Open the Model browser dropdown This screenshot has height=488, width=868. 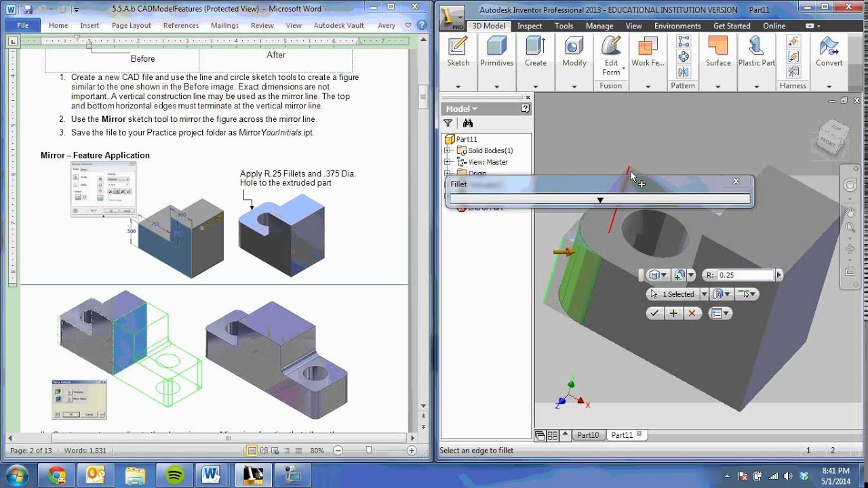[462, 108]
